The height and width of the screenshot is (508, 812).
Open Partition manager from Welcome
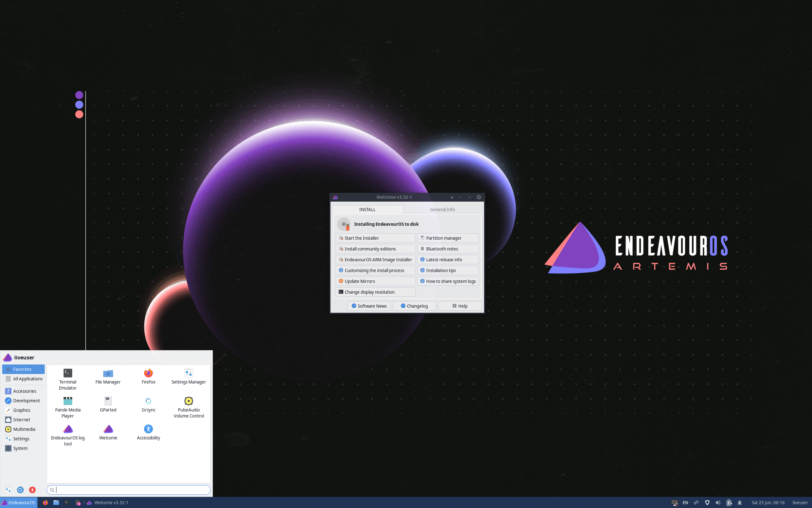coord(448,238)
